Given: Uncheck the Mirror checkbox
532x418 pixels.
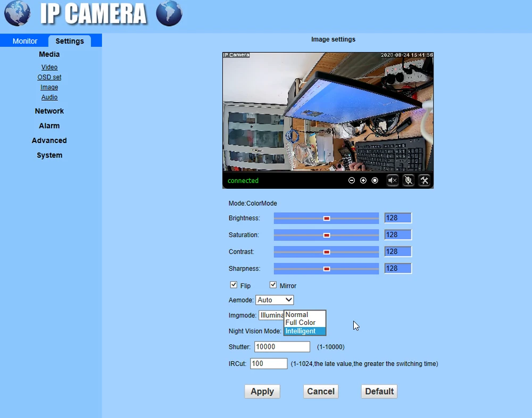Looking at the screenshot, I should coord(273,285).
